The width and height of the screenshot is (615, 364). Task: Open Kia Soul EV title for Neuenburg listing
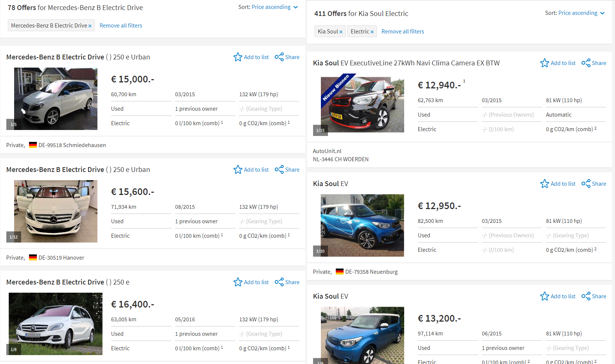click(x=331, y=183)
